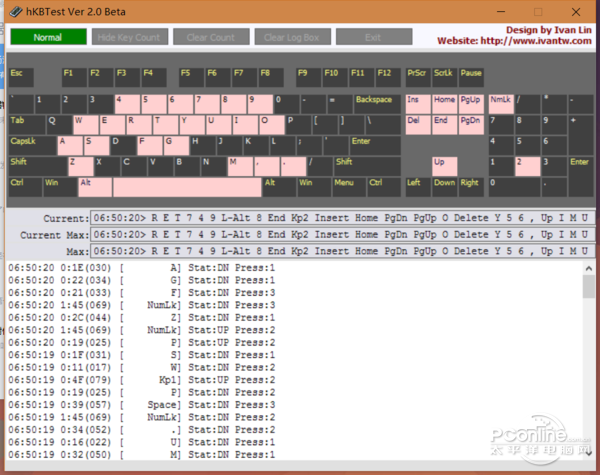Click the ScrLk key tile

(x=445, y=77)
